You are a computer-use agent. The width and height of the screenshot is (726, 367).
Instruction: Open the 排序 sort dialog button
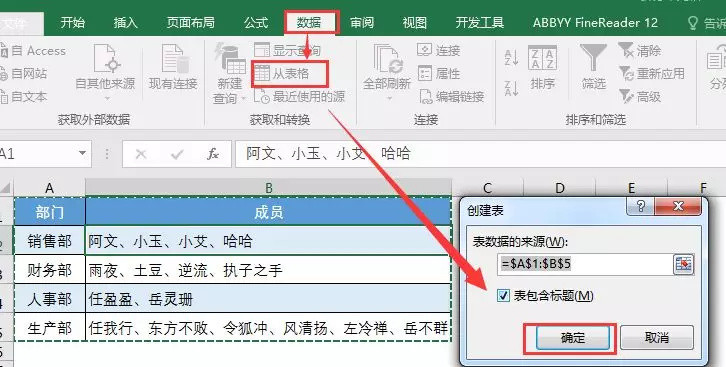543,68
